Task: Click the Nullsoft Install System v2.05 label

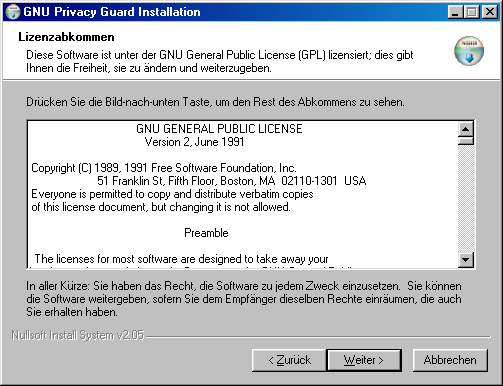Action: (78, 335)
